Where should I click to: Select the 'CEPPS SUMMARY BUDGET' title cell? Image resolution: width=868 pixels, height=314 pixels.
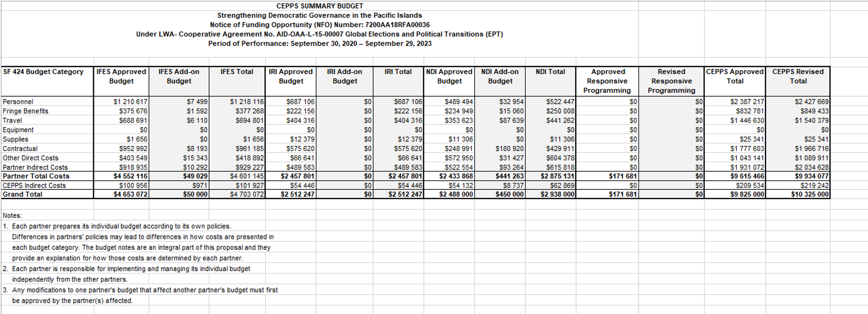click(320, 6)
